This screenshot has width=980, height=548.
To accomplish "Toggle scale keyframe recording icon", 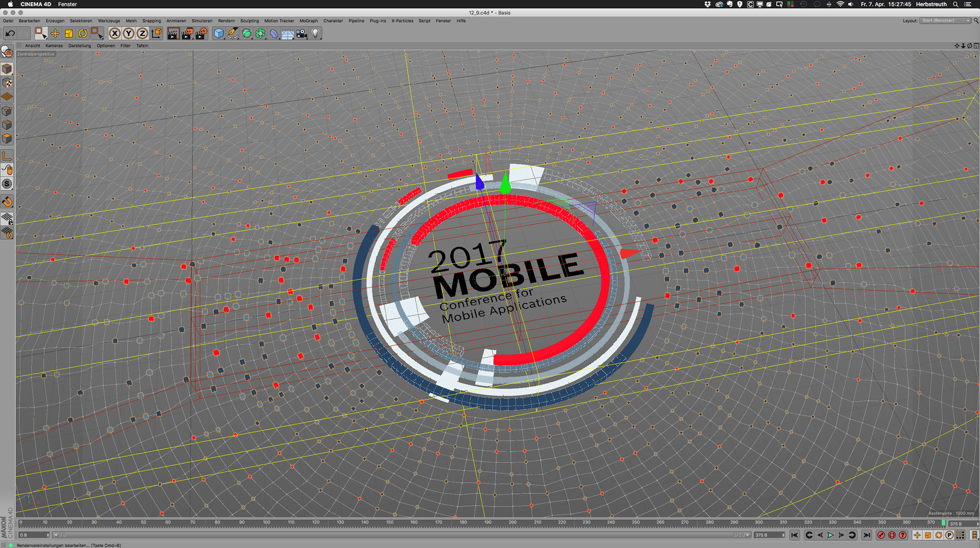I will tap(928, 535).
